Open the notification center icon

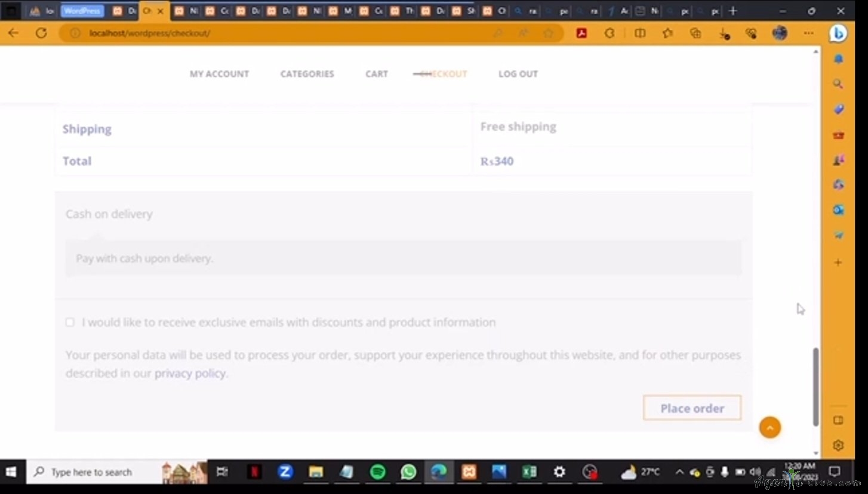point(835,472)
